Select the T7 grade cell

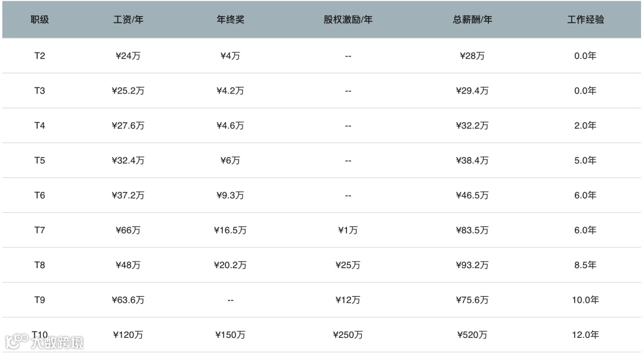39,230
